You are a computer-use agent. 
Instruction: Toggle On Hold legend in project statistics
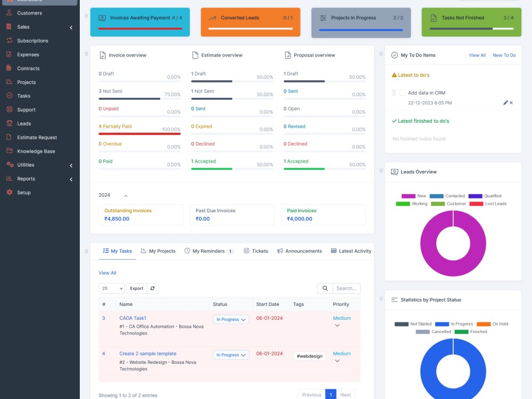[x=492, y=324]
